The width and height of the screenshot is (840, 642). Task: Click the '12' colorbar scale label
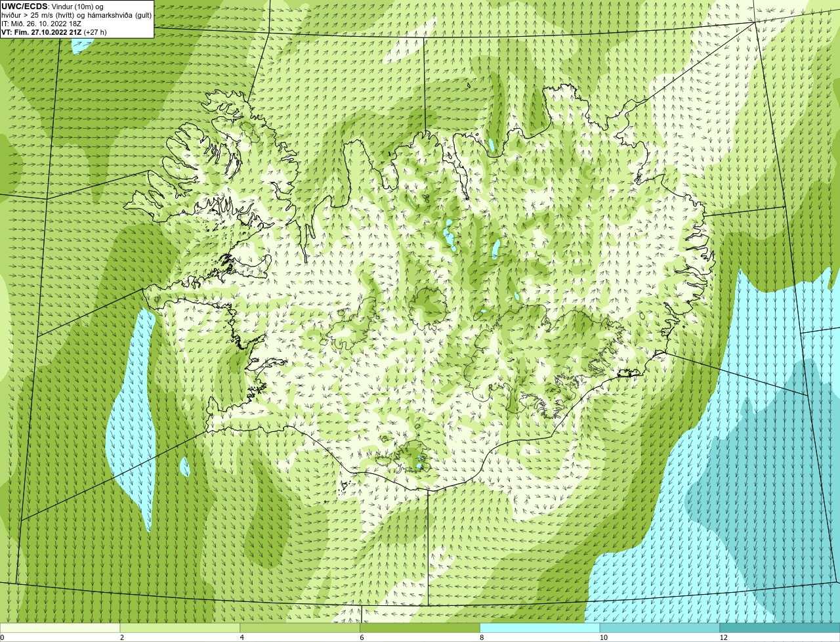pyautogui.click(x=723, y=637)
